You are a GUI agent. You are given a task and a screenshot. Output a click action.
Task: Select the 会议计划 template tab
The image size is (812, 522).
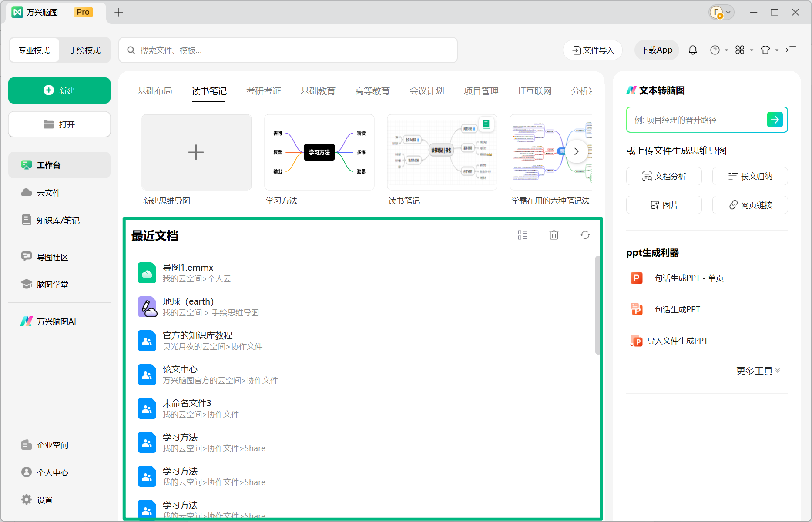coord(427,91)
